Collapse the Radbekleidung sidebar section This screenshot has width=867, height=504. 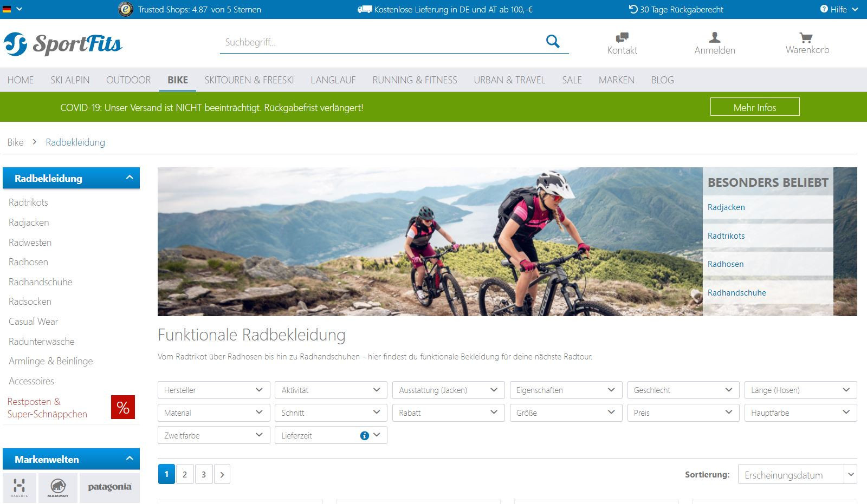tap(130, 178)
